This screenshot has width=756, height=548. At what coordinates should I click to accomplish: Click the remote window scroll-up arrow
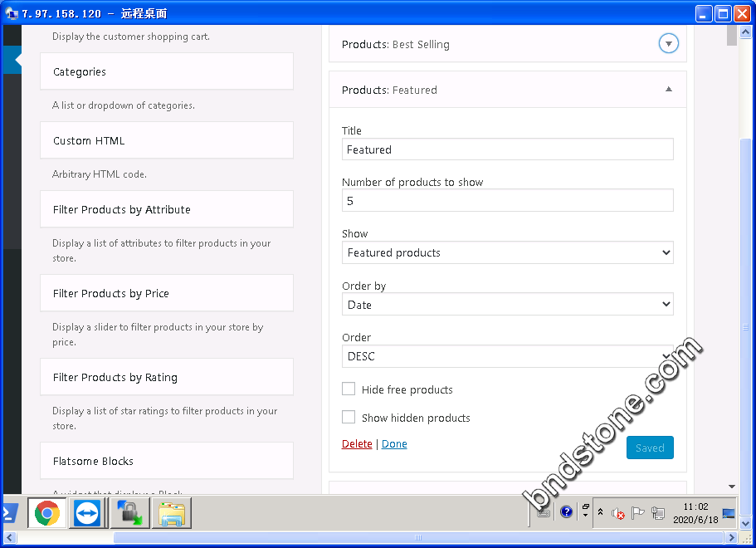745,32
